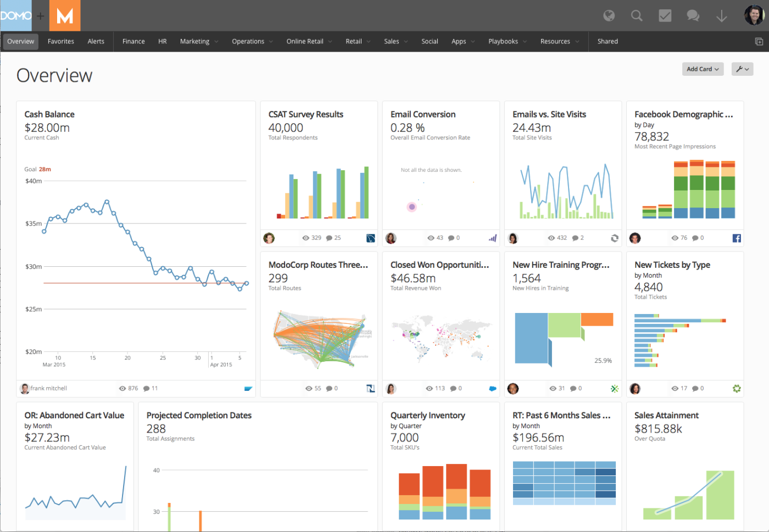Viewport: 769px width, 532px height.
Task: Open the Cash Balance card title
Action: click(x=49, y=114)
